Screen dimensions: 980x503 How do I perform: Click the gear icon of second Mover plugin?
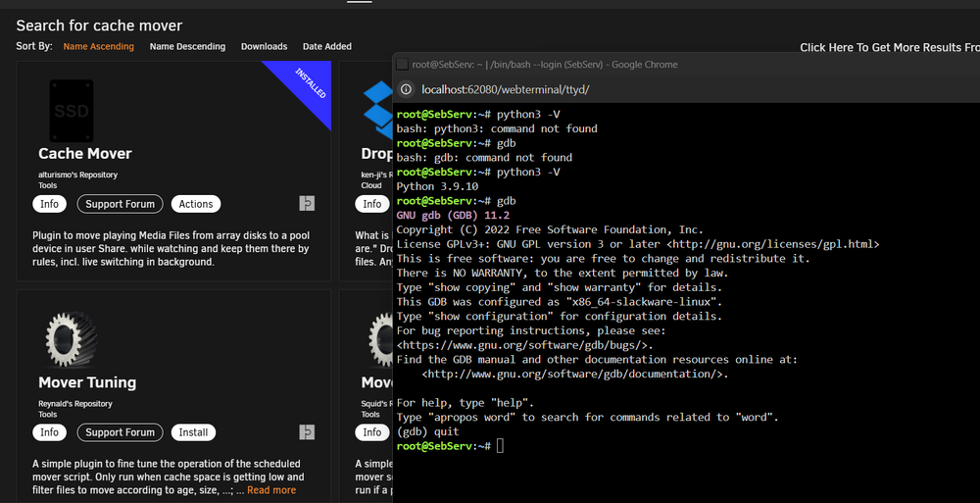381,340
